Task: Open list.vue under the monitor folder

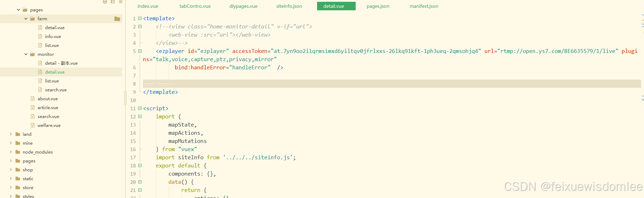Action: 52,81
